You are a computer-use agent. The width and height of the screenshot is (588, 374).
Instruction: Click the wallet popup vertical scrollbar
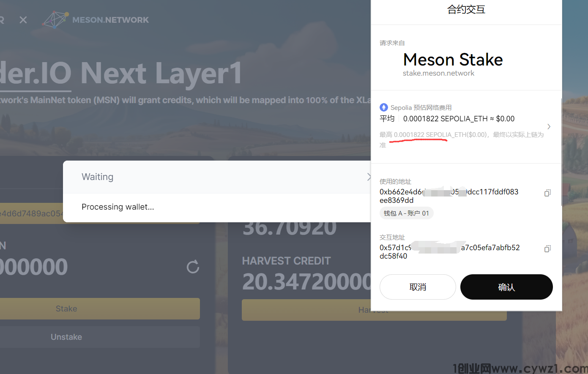coord(561,152)
